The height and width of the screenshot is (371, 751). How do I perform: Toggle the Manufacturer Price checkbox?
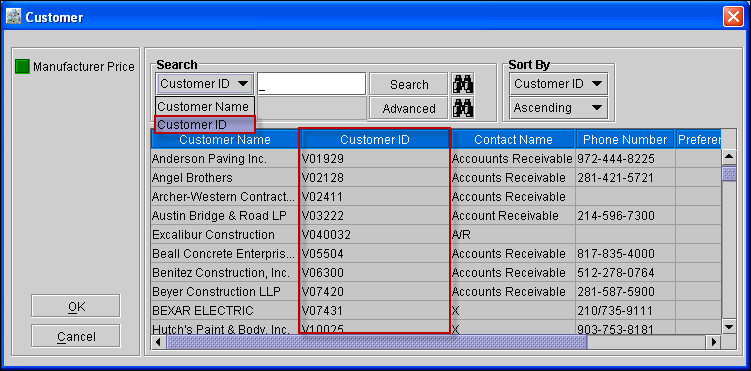[22, 67]
